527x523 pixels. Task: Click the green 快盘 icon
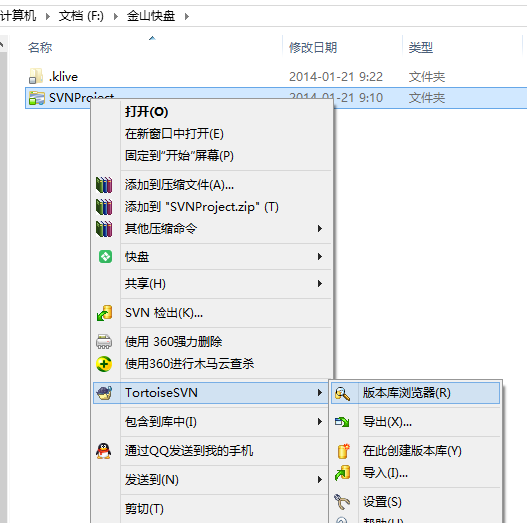[105, 256]
